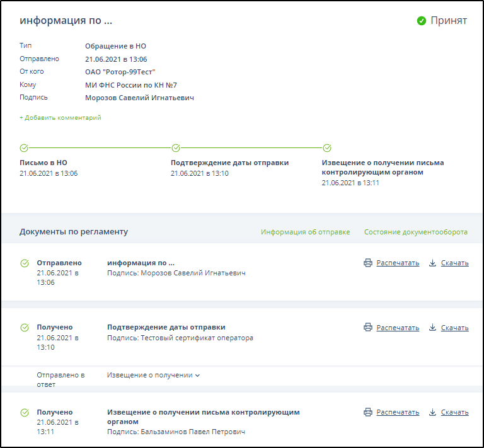Open Информация об отправке tab
Viewport: 484px width, 448px height.
(x=305, y=232)
